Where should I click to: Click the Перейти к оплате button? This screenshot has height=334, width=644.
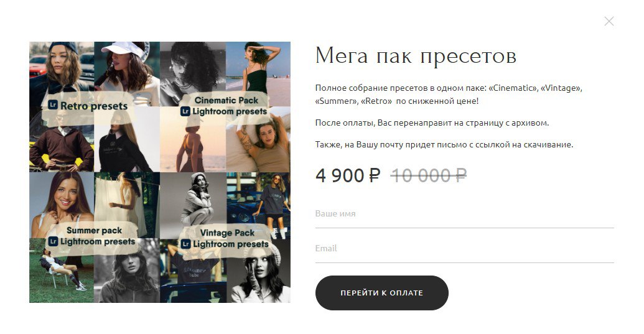381,293
